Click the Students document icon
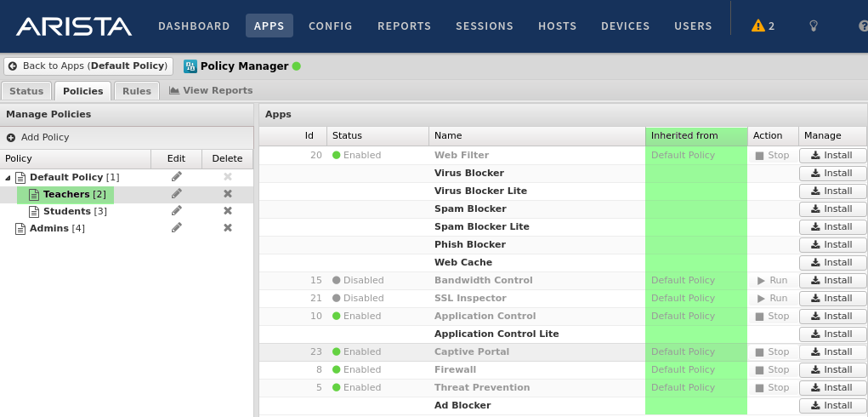Viewport: 868px width, 417px height. point(34,212)
